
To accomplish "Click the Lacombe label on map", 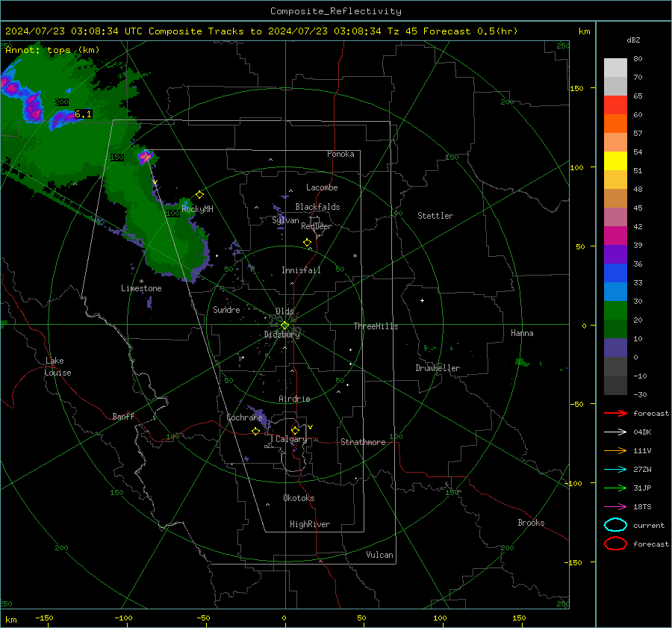I will tap(322, 187).
